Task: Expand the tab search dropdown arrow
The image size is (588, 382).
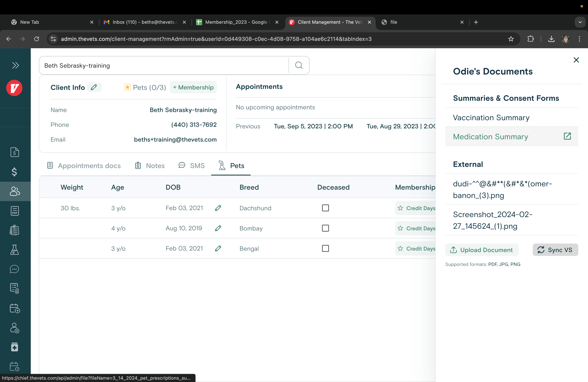Action: click(x=580, y=22)
